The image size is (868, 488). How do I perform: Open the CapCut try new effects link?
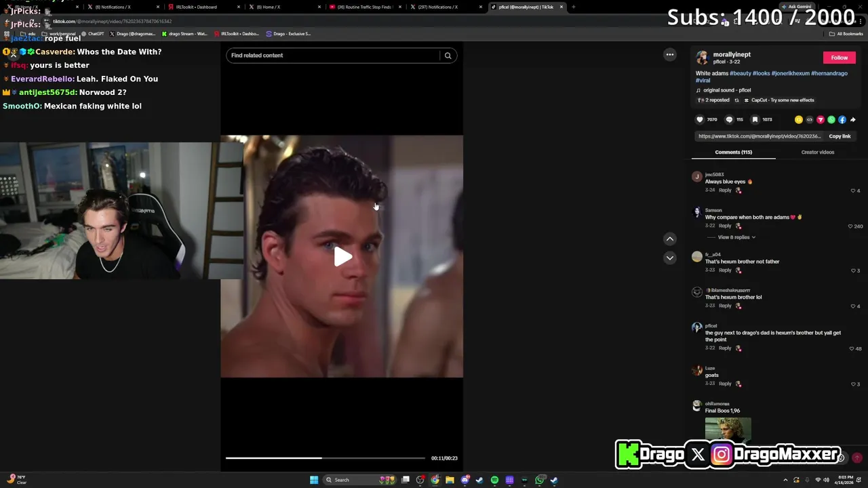779,100
